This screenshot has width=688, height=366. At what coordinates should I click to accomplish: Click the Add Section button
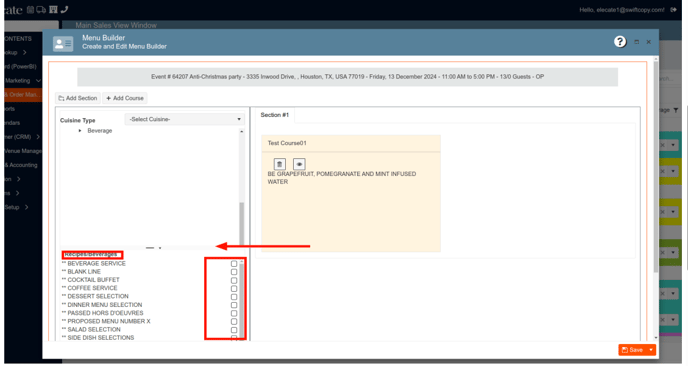pyautogui.click(x=78, y=98)
